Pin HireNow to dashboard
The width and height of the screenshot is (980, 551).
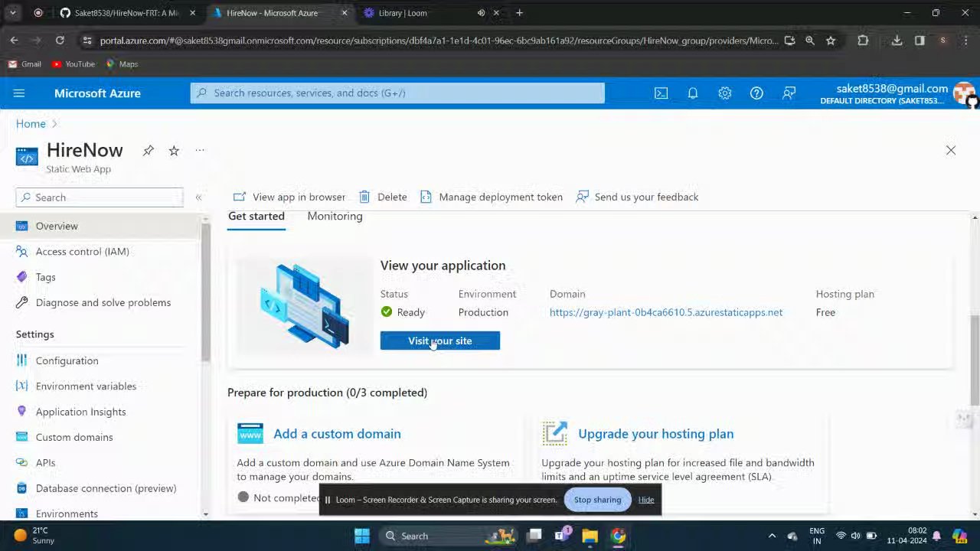(149, 151)
